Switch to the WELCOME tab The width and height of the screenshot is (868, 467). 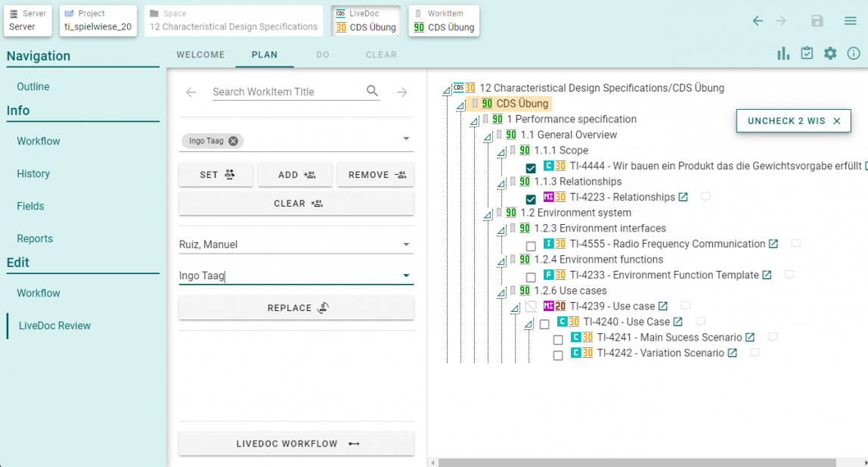(x=200, y=54)
